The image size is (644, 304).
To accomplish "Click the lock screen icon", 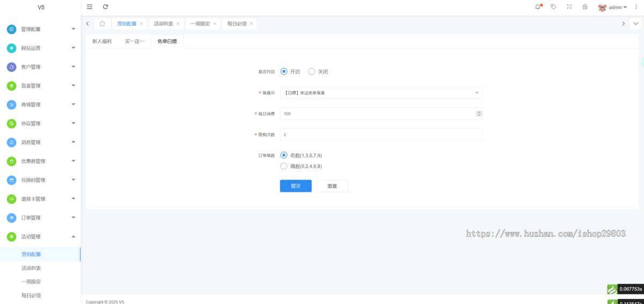I will click(585, 7).
